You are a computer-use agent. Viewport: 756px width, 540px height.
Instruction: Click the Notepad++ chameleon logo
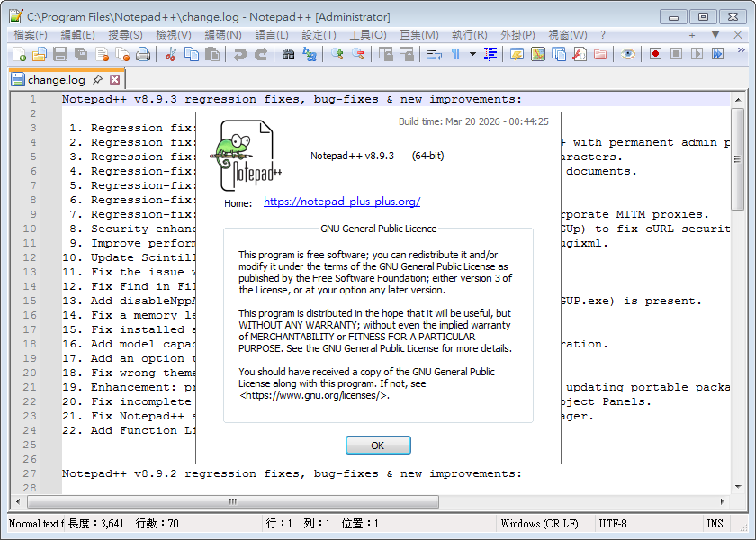245,156
